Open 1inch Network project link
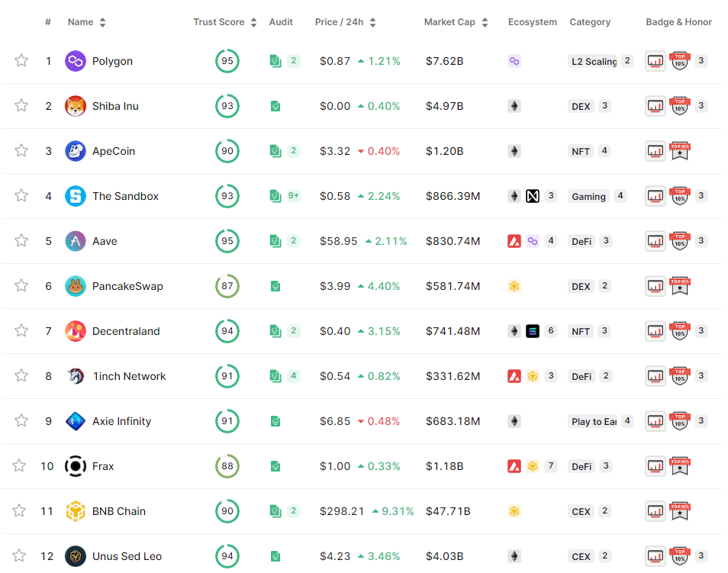Image resolution: width=728 pixels, height=573 pixels. [129, 376]
